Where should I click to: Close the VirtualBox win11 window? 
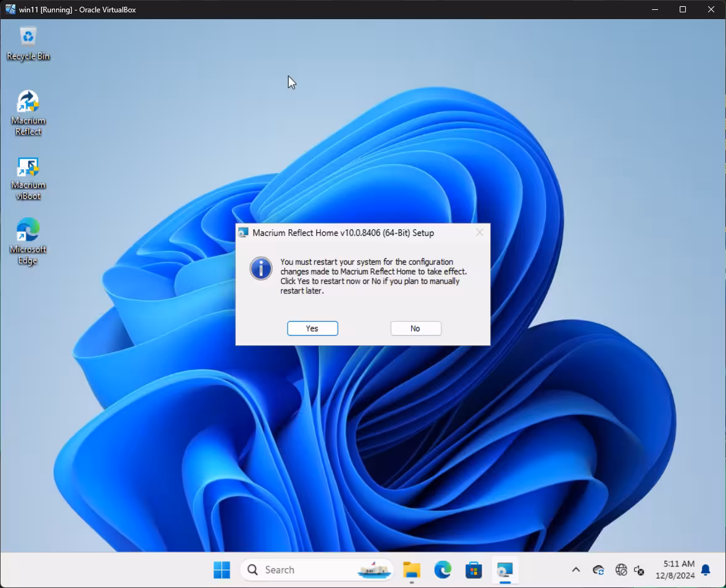(711, 9)
